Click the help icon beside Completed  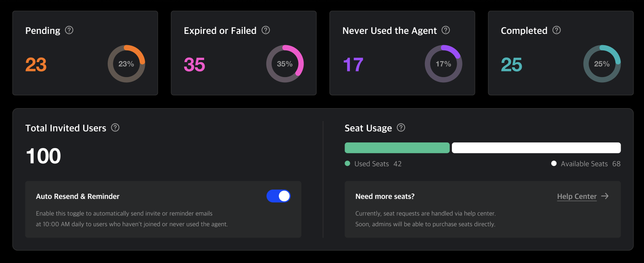(x=557, y=30)
